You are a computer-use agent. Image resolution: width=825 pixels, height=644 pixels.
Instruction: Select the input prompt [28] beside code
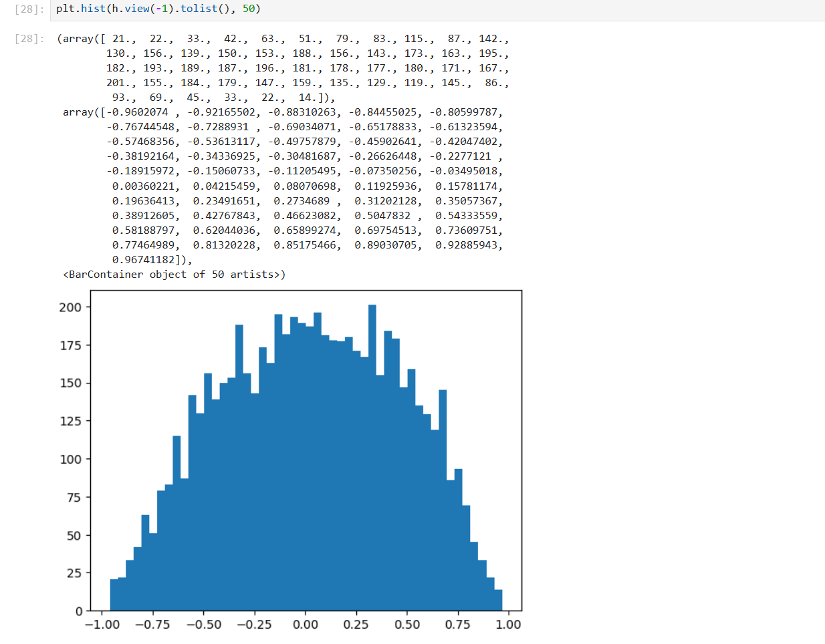pos(29,9)
